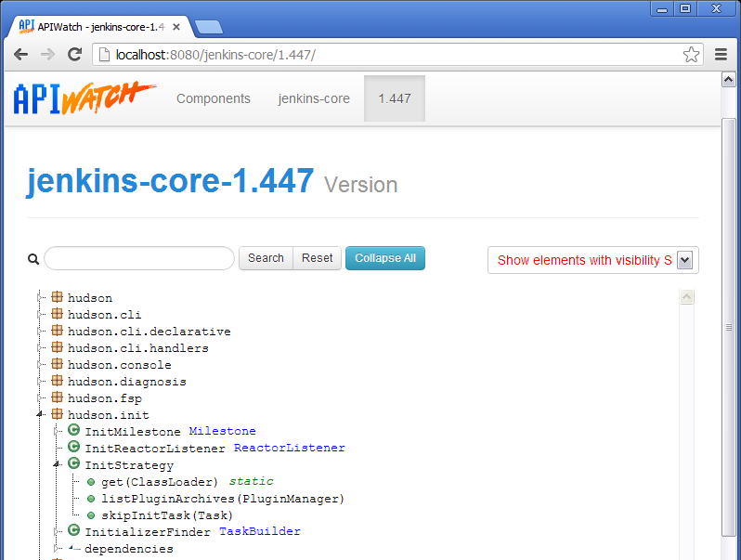The height and width of the screenshot is (560, 741).
Task: Click the jenkins-core-1.447 heading link
Action: tap(170, 181)
